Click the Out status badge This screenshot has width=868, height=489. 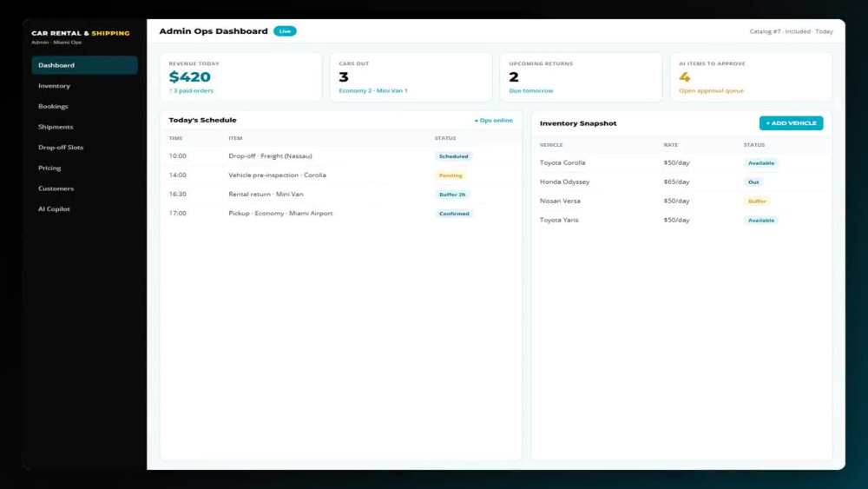point(753,182)
